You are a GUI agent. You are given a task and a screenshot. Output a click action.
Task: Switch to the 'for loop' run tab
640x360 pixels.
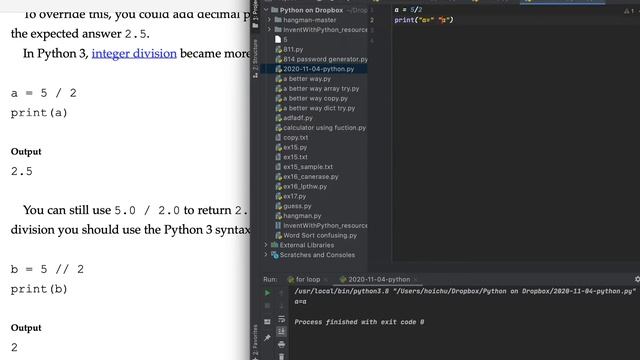click(x=304, y=280)
